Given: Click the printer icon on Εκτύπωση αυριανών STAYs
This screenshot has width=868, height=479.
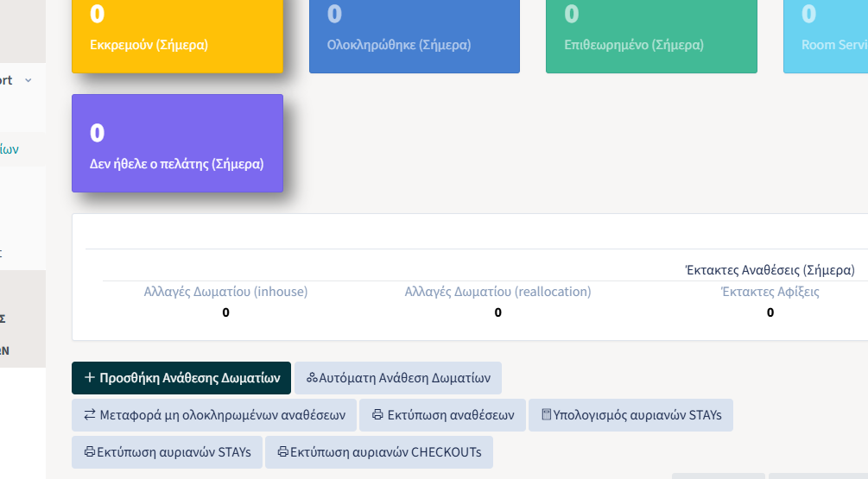Looking at the screenshot, I should (90, 452).
